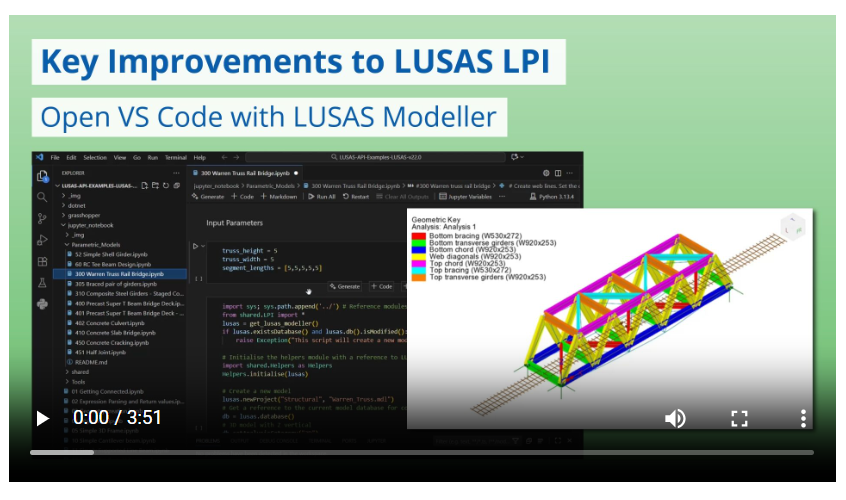Seek along the video progress bar
This screenshot has height=500, width=846.
click(422, 453)
